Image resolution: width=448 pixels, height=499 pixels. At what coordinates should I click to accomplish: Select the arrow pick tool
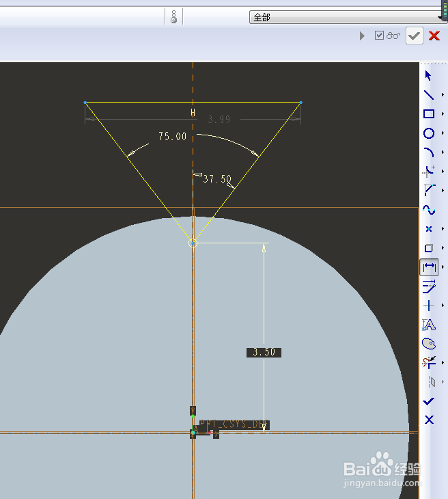click(428, 75)
